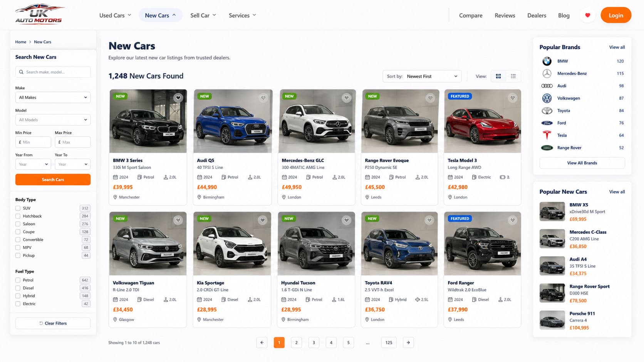Screen dimensions: 644x362
Task: Click the Clear Filters button
Action: pyautogui.click(x=53, y=323)
